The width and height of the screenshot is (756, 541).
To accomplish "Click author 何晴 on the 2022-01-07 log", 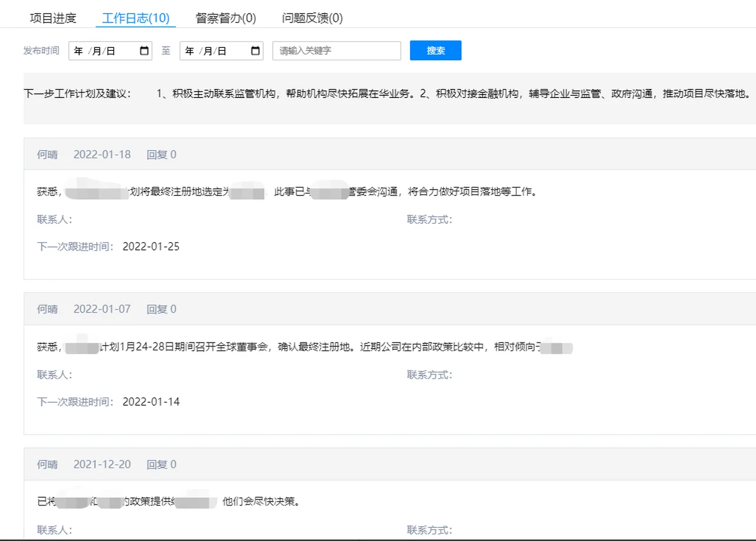I will [x=47, y=309].
